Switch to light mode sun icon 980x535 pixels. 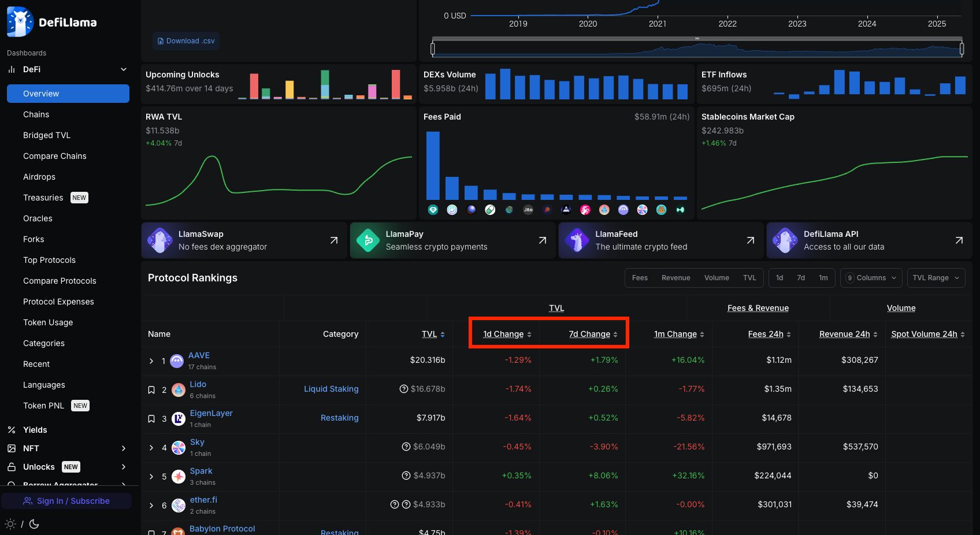click(x=10, y=524)
